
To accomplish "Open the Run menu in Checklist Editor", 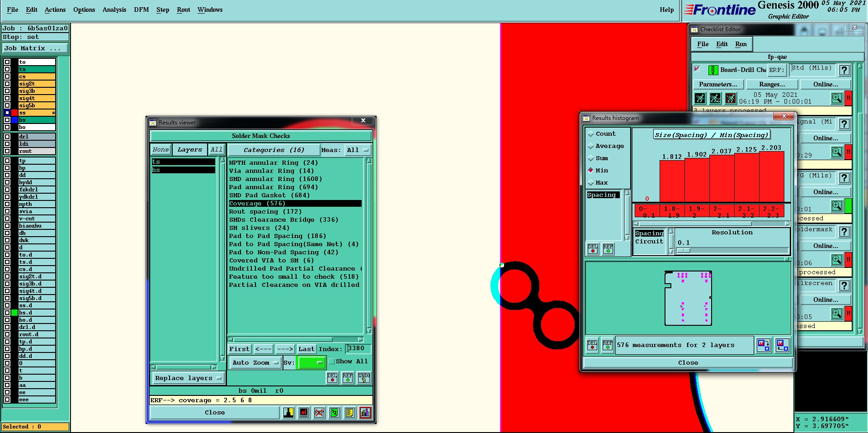I will [x=741, y=44].
